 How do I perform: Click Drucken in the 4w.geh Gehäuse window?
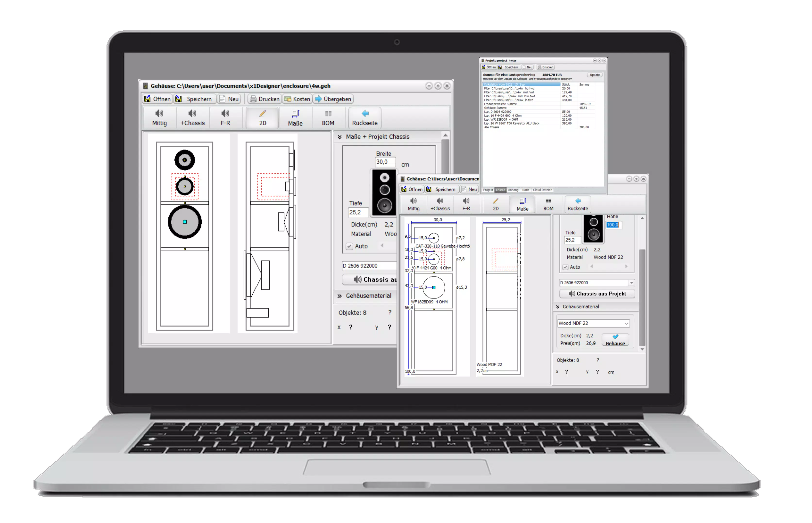tap(265, 99)
